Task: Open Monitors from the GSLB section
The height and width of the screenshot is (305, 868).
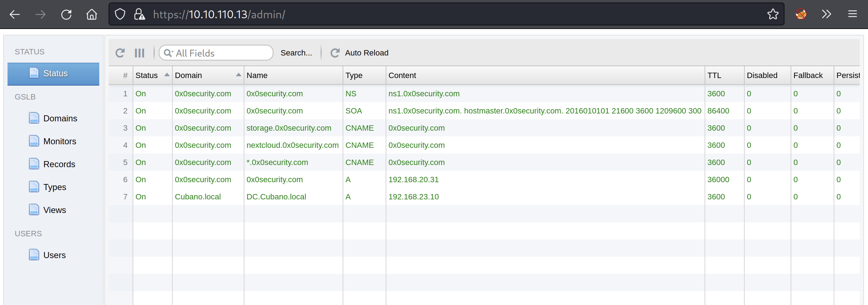Action: point(59,141)
